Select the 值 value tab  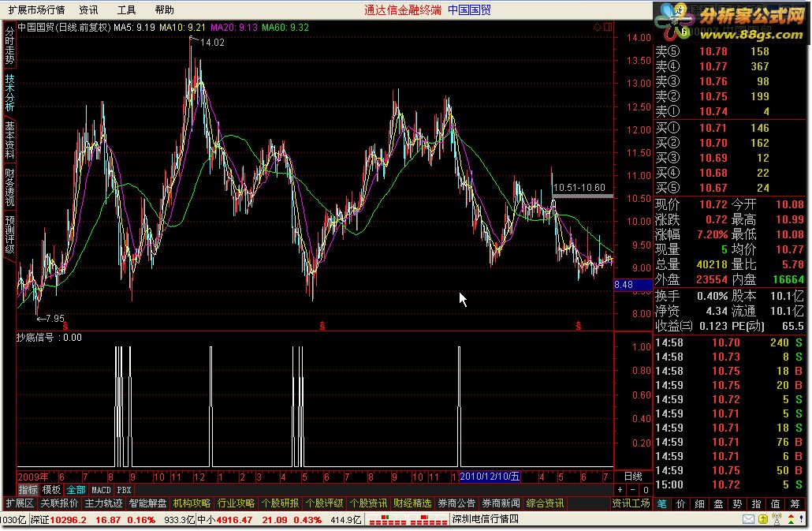coord(775,503)
